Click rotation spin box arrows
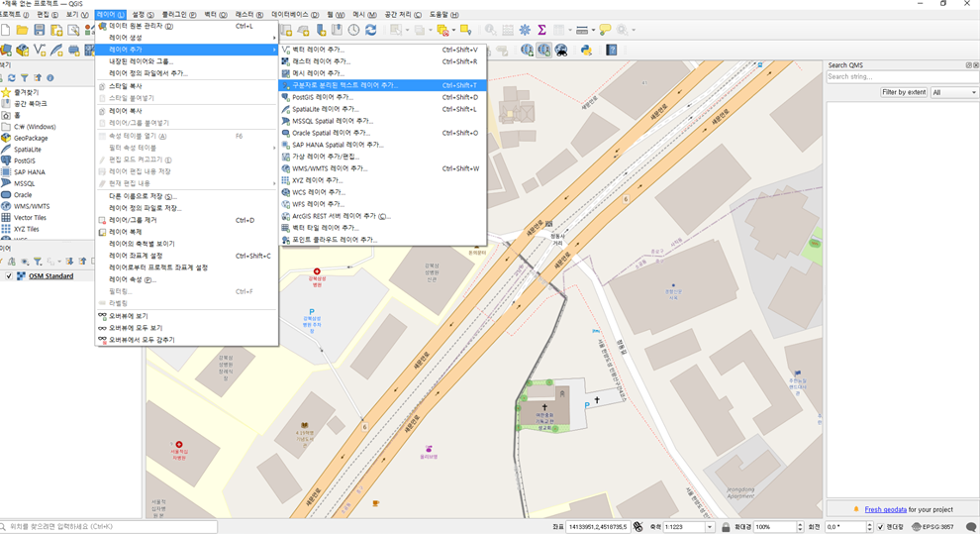Image resolution: width=980 pixels, height=534 pixels. 869,527
